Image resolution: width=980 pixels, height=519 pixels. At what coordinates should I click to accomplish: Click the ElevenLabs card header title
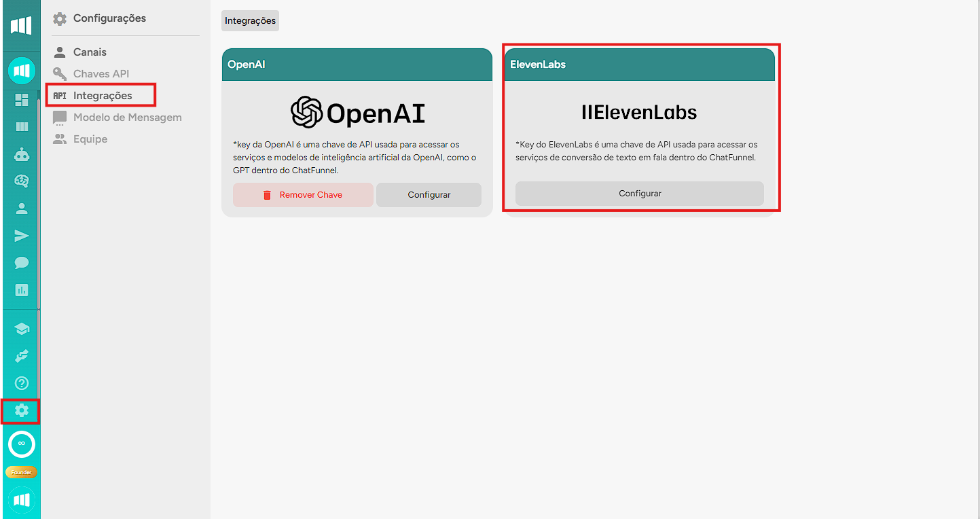click(x=538, y=65)
